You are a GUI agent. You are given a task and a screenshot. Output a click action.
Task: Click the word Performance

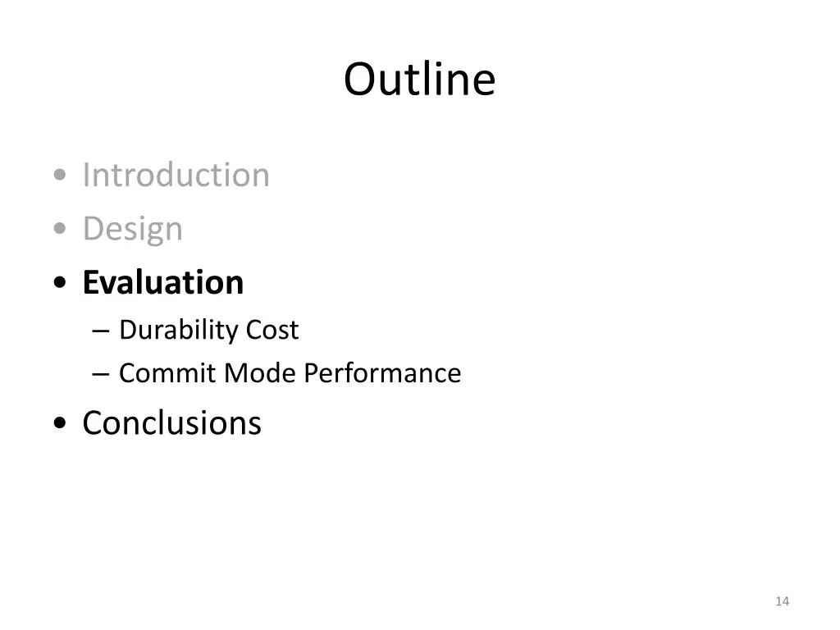382,373
